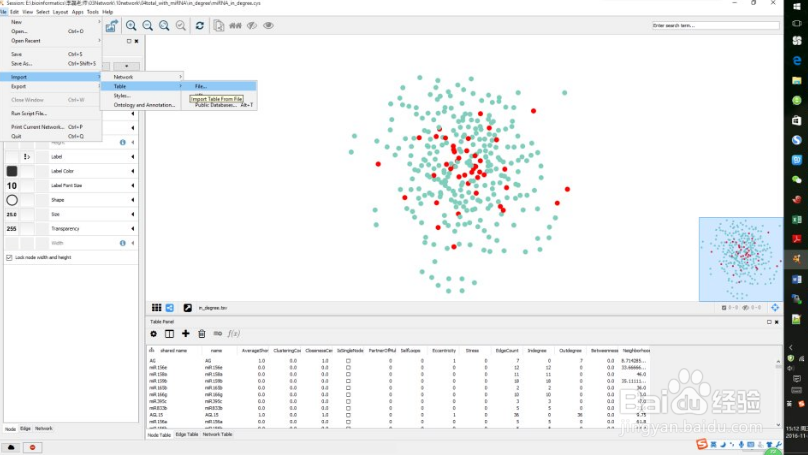
Task: Choose Ontology and Annotation... menu item
Action: pyautogui.click(x=142, y=105)
